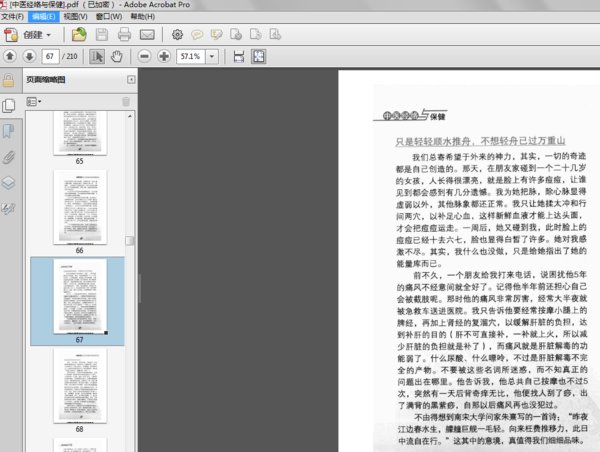600x452 pixels.
Task: Open the 视图(V) menu
Action: tap(75, 17)
